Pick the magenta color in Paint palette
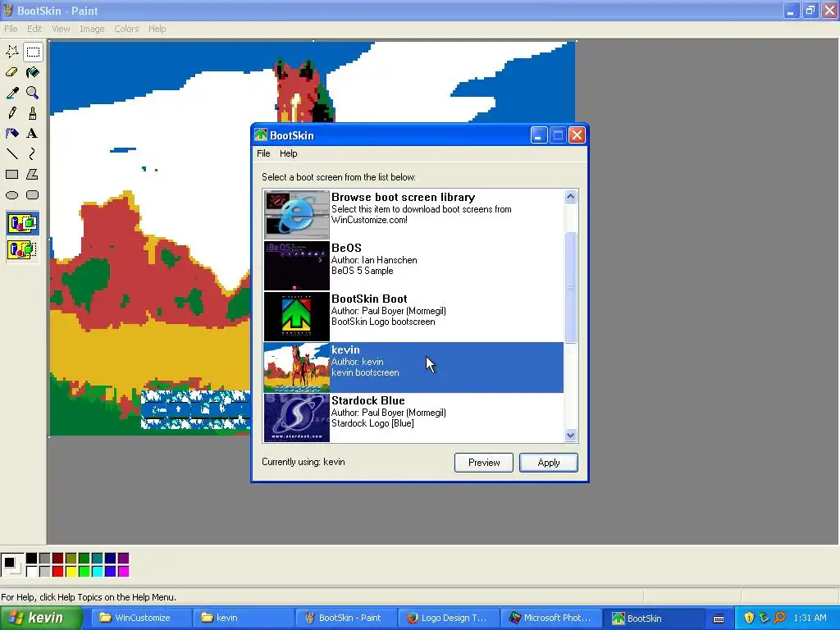The image size is (840, 630). pos(123,572)
